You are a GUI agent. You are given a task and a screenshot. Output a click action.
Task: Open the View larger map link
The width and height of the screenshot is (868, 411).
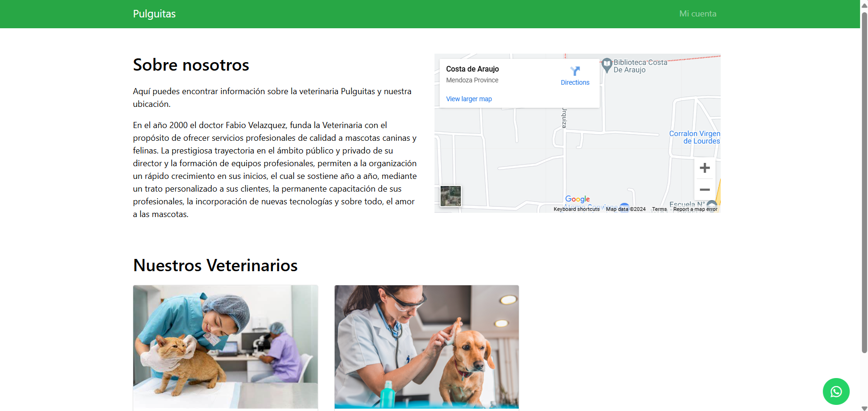click(x=469, y=99)
